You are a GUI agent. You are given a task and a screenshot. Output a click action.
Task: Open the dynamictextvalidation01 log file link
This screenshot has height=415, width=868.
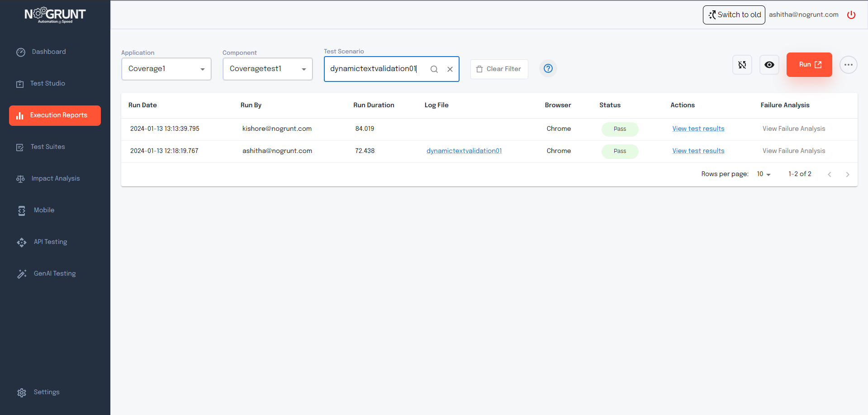[464, 151]
